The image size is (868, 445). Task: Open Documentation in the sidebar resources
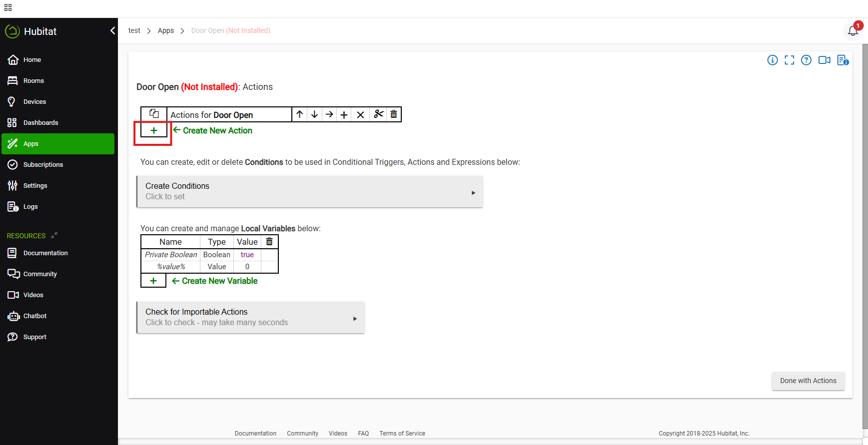58,253
